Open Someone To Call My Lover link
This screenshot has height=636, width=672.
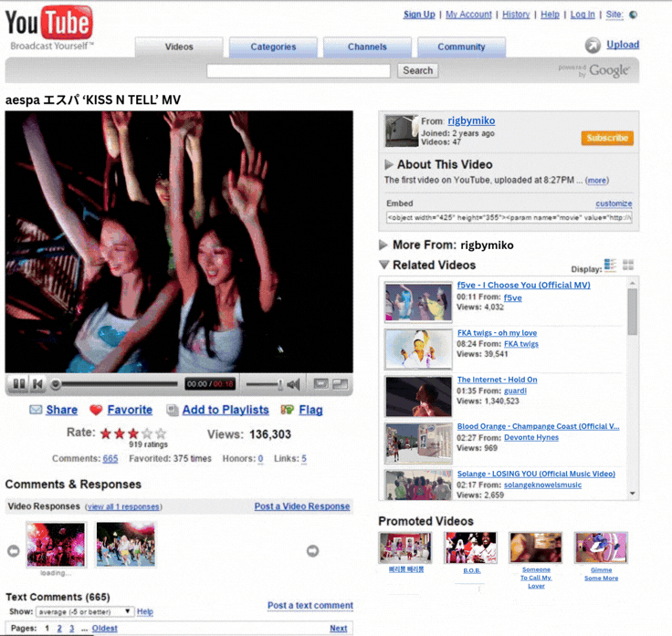tap(536, 578)
